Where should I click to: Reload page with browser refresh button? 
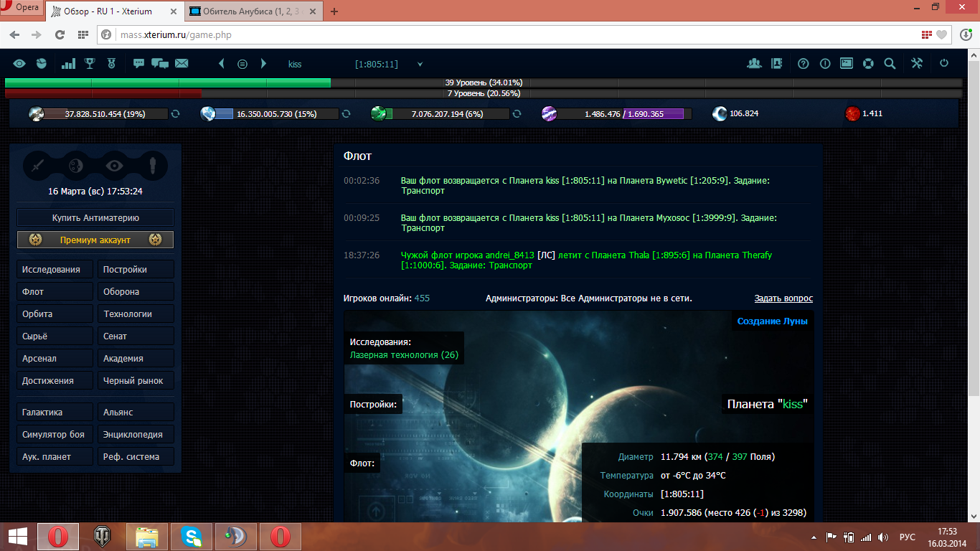click(x=60, y=34)
